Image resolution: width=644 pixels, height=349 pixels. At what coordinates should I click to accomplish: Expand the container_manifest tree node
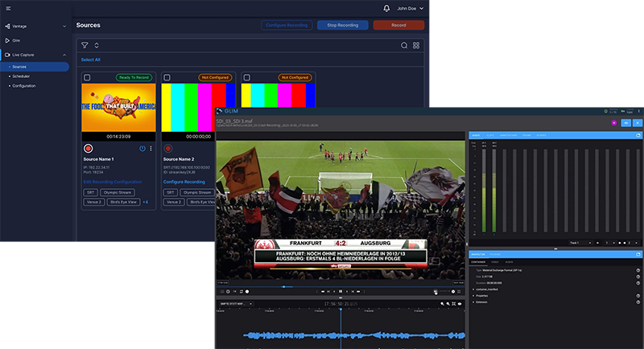(x=473, y=289)
